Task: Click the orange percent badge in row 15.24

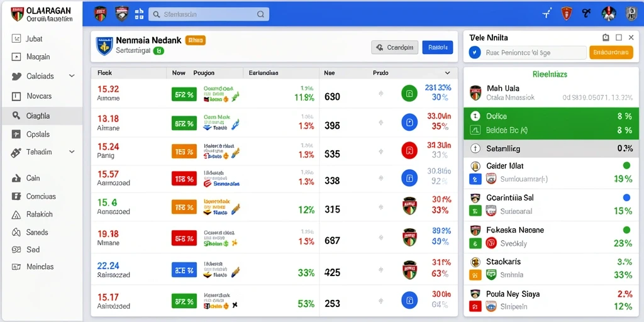Action: coord(184,151)
